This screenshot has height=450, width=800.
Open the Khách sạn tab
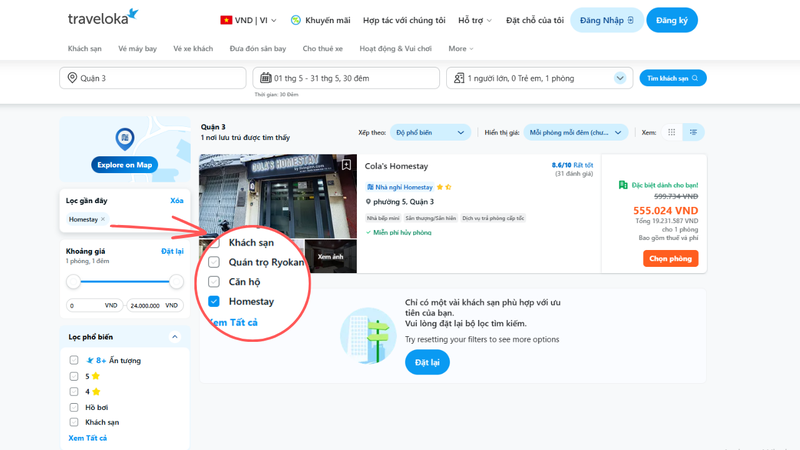(x=85, y=48)
